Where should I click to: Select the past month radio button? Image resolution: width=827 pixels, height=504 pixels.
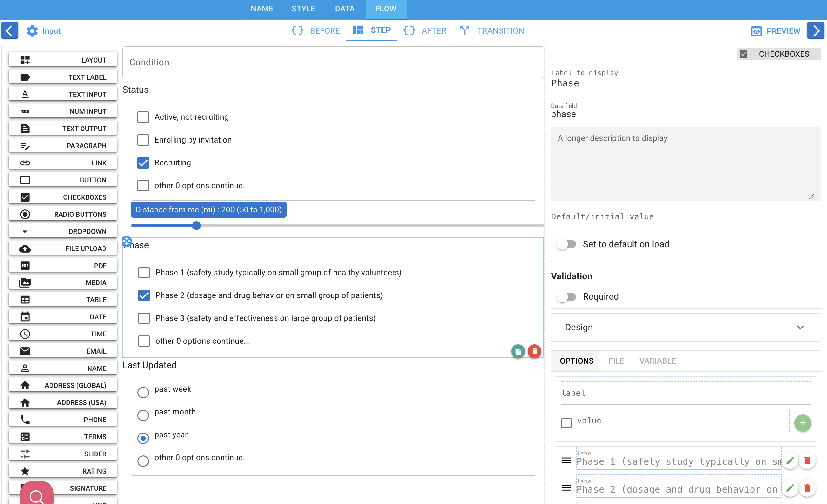pos(143,415)
